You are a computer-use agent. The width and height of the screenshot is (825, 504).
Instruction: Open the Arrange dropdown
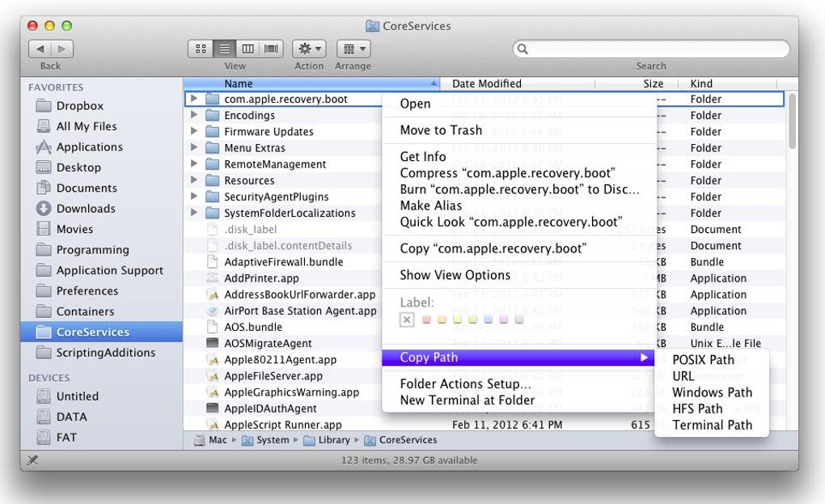point(353,49)
